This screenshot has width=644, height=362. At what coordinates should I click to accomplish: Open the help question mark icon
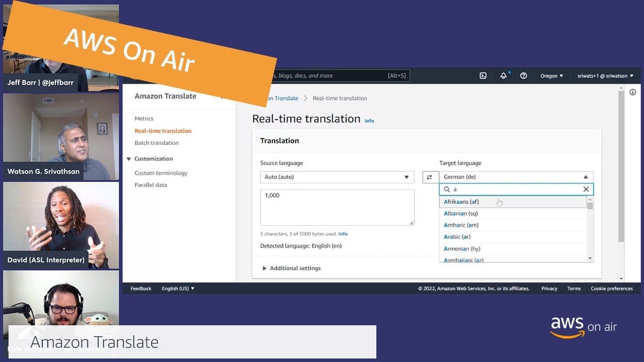(x=523, y=76)
